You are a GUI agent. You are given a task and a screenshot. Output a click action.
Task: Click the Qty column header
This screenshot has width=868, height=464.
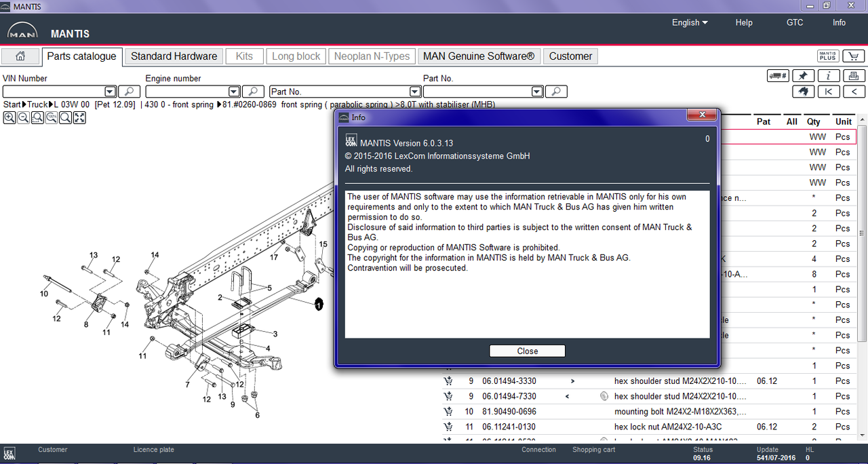tap(813, 121)
